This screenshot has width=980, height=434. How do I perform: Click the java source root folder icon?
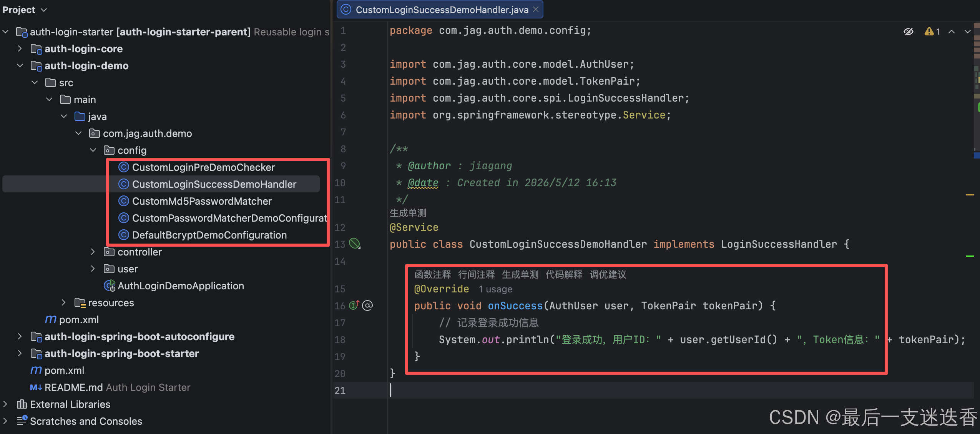(80, 117)
